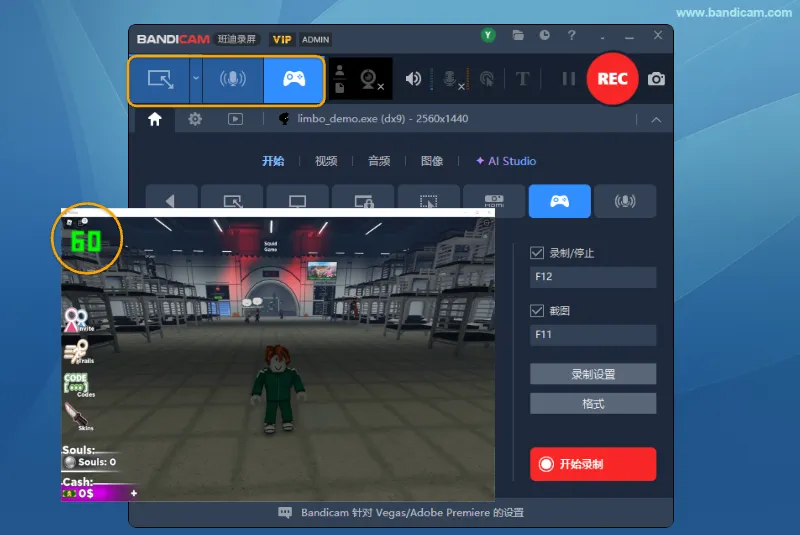Click the 格式 button

point(593,404)
